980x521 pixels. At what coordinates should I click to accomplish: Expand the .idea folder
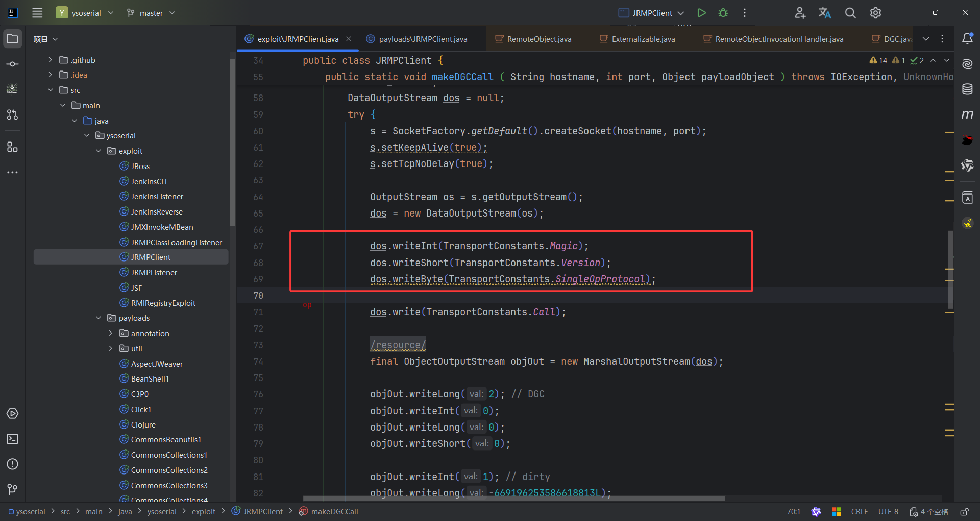coord(50,75)
